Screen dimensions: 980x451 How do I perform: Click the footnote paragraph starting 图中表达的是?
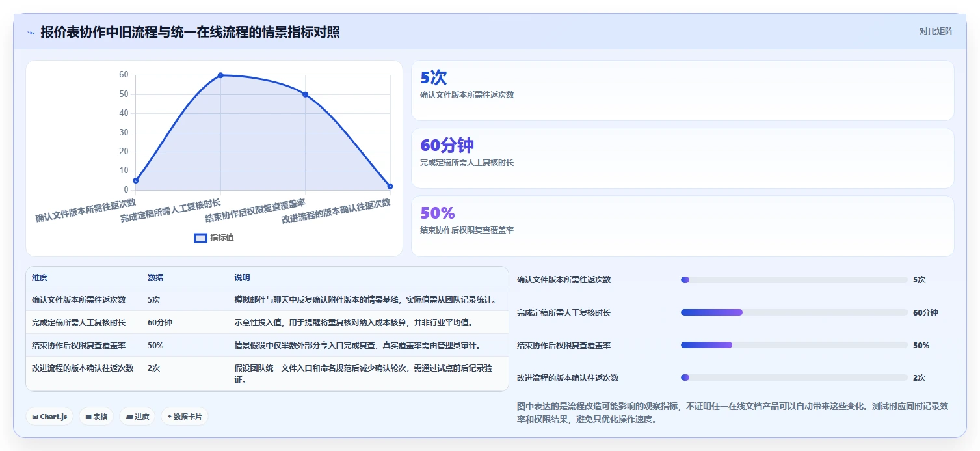732,413
